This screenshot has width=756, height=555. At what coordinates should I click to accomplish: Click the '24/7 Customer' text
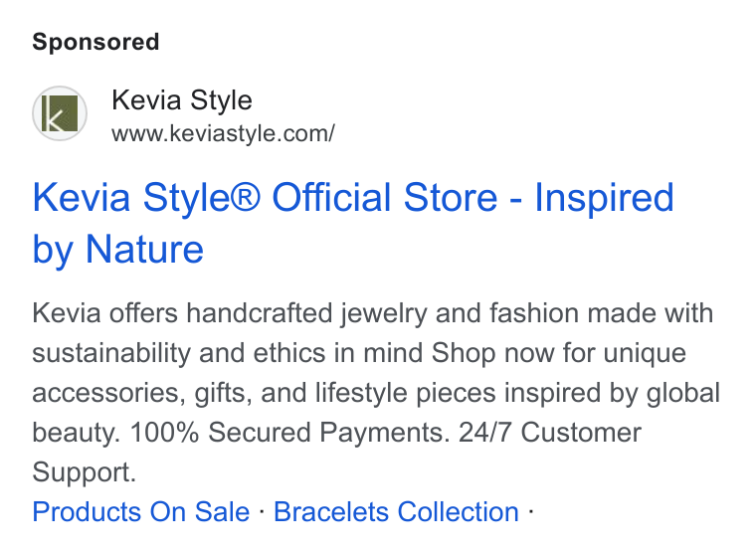pos(550,432)
